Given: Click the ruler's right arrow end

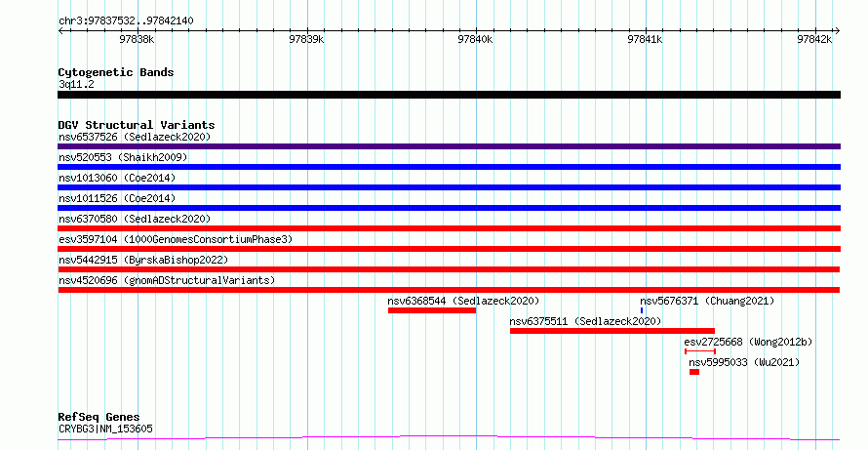Looking at the screenshot, I should (838, 31).
